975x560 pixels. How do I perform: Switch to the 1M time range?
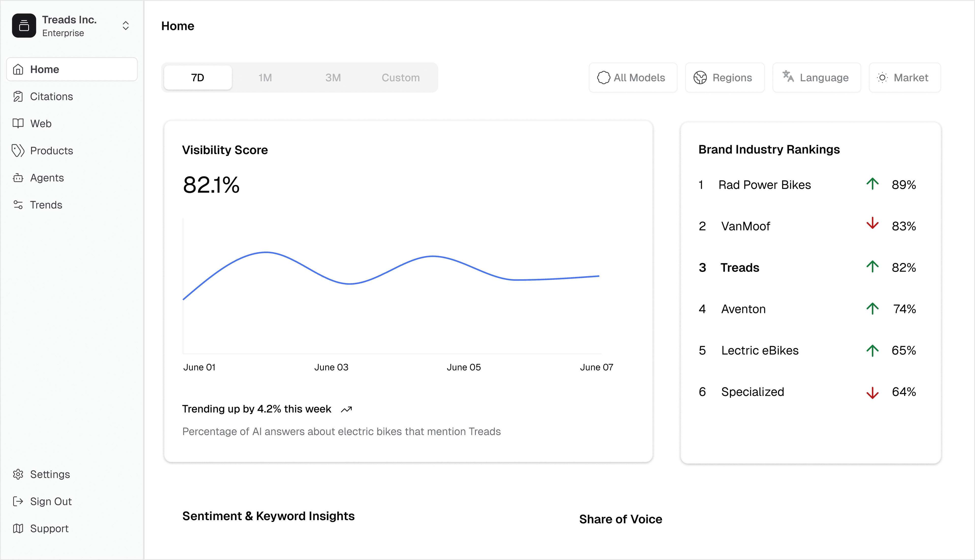click(x=265, y=78)
